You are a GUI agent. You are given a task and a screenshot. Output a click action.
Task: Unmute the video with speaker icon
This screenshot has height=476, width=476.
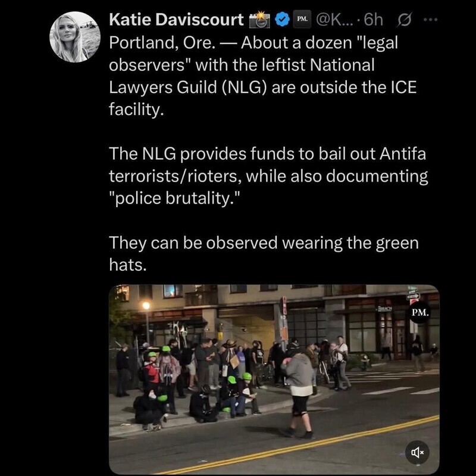pyautogui.click(x=417, y=453)
